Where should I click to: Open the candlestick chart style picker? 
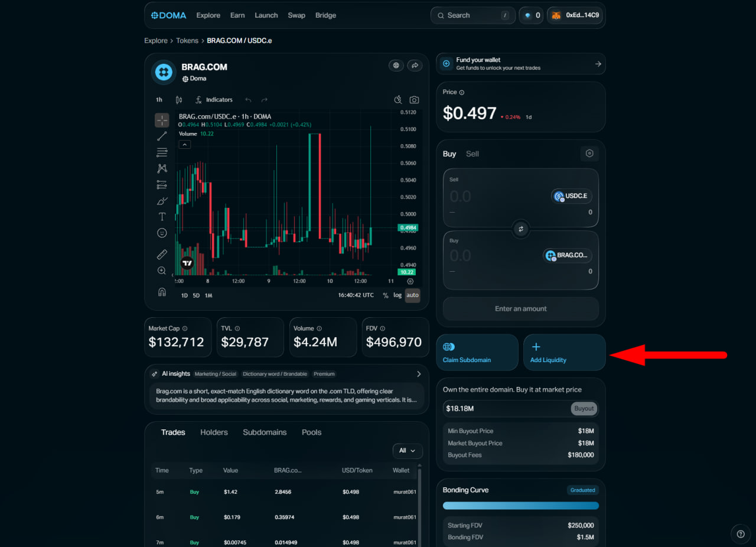coord(179,100)
